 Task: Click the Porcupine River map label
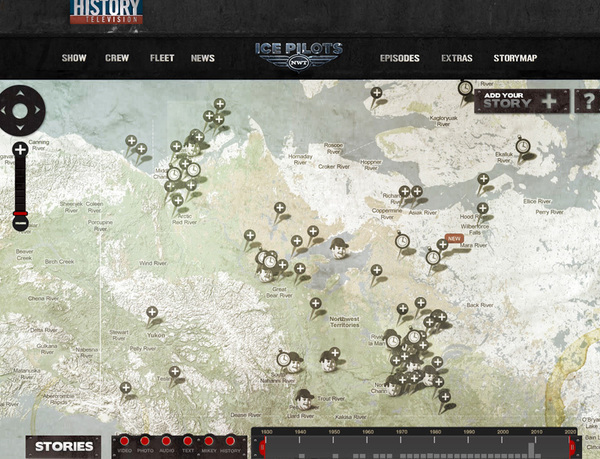[100, 225]
